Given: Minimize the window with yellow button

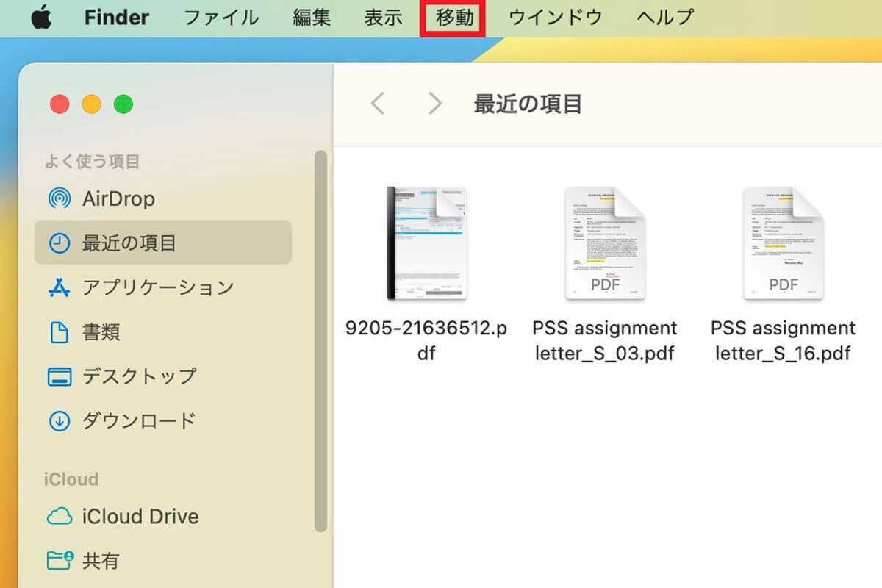Looking at the screenshot, I should [x=91, y=104].
